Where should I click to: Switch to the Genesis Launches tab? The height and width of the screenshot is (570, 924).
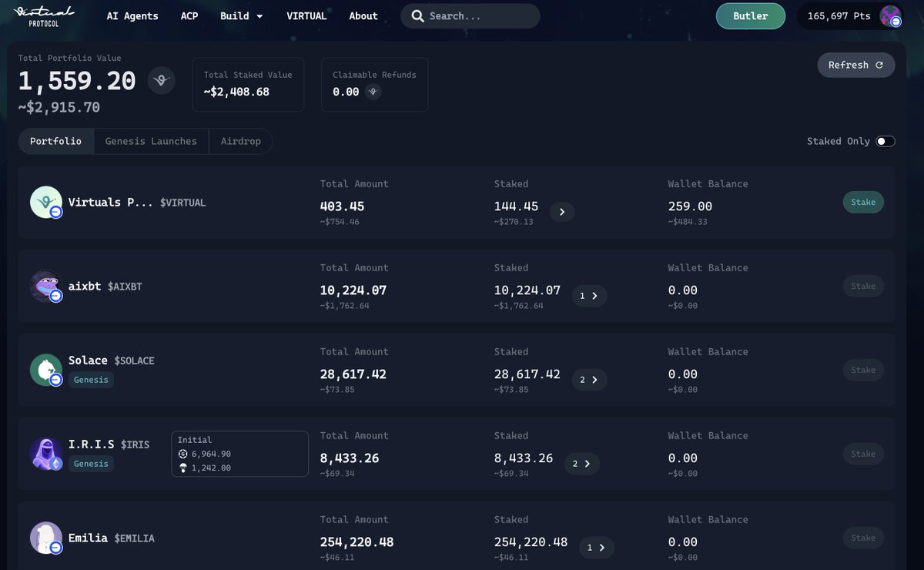point(151,141)
